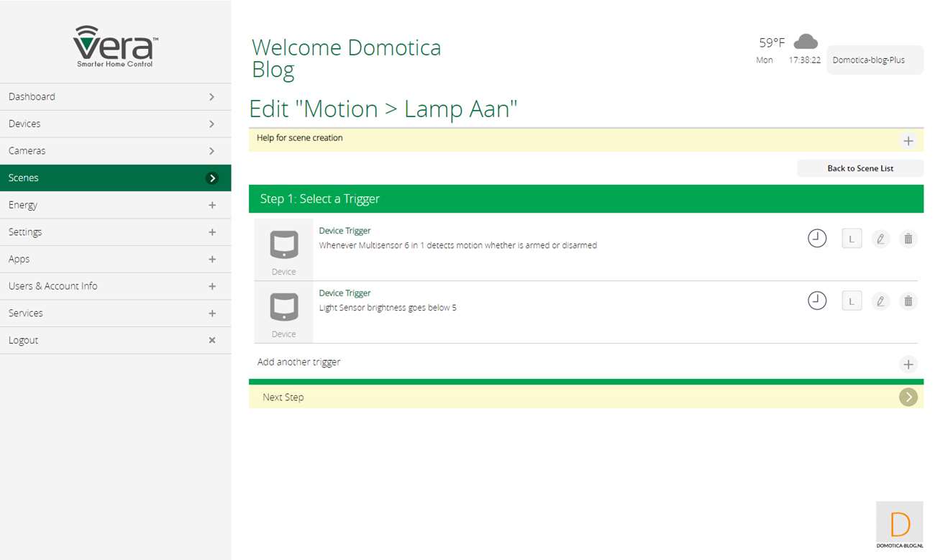Edit the Light Sensor brightness trigger
The image size is (935, 560).
click(880, 301)
